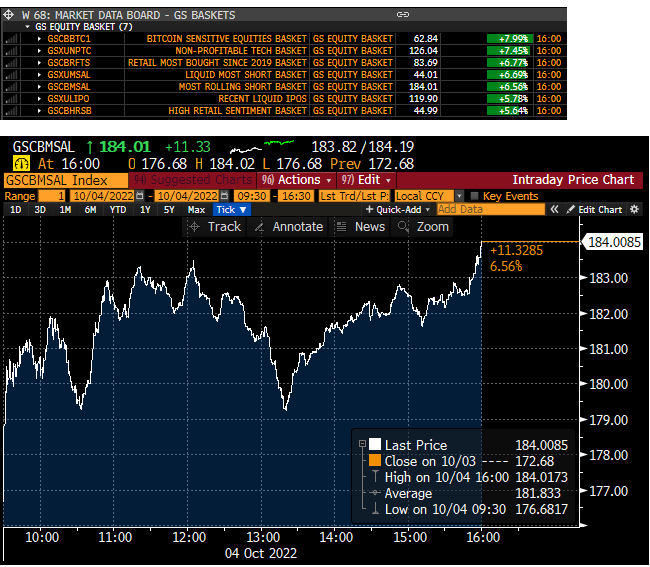Open chart settings gear icon

click(634, 209)
